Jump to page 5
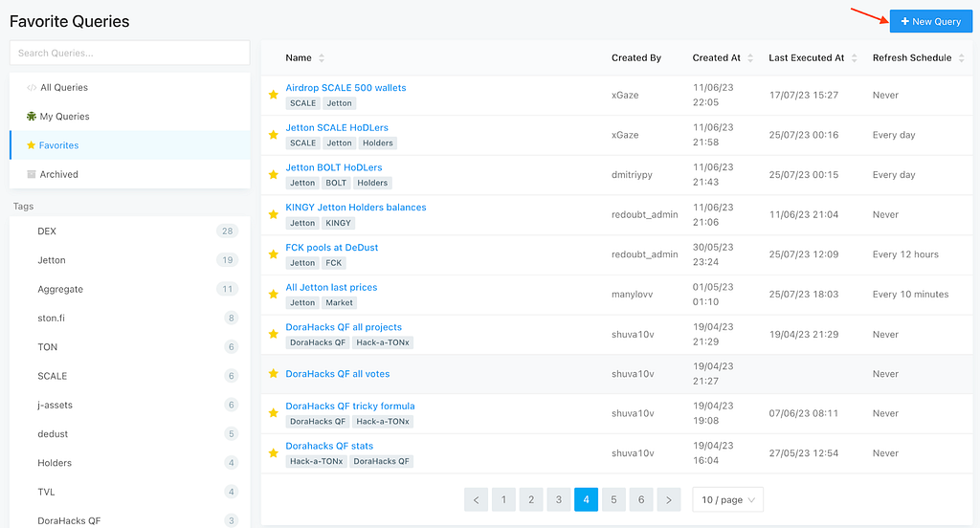 (x=613, y=500)
